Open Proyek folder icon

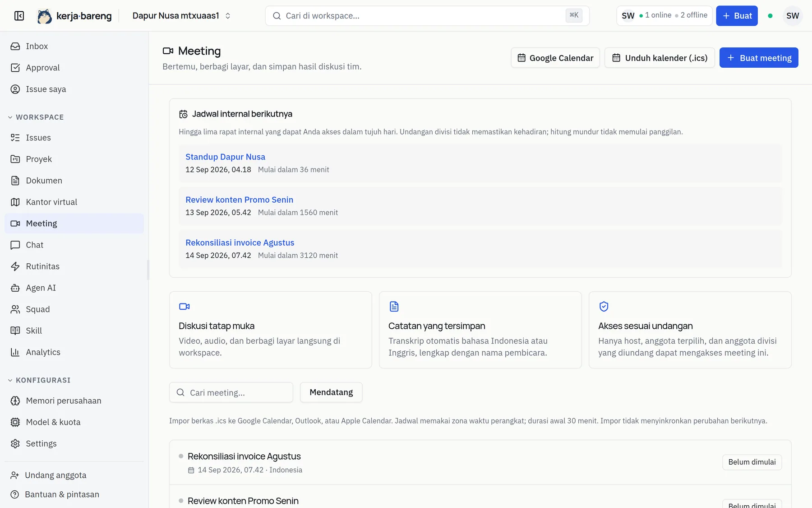(x=15, y=159)
